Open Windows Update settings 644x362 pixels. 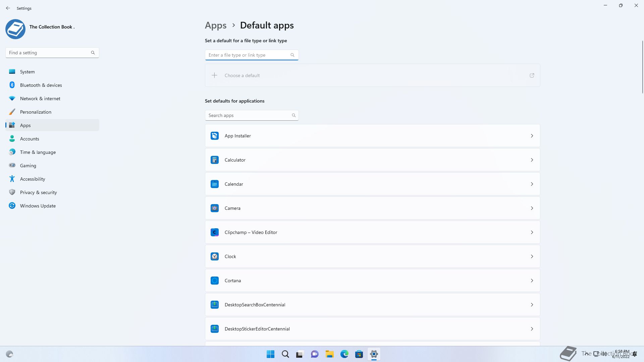[52, 206]
